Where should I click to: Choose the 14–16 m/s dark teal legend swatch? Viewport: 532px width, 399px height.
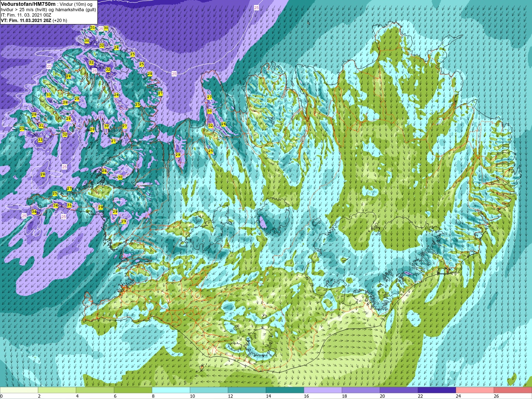tap(285, 390)
